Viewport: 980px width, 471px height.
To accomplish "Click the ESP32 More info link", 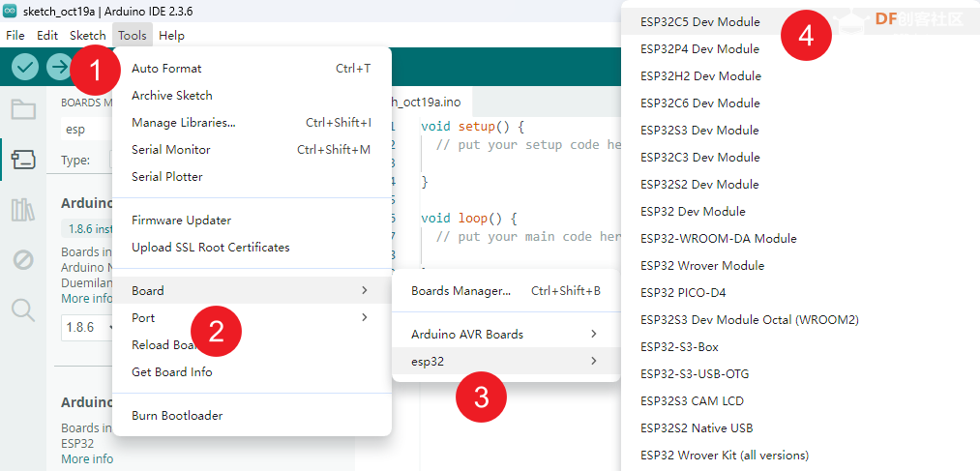I will 87,459.
